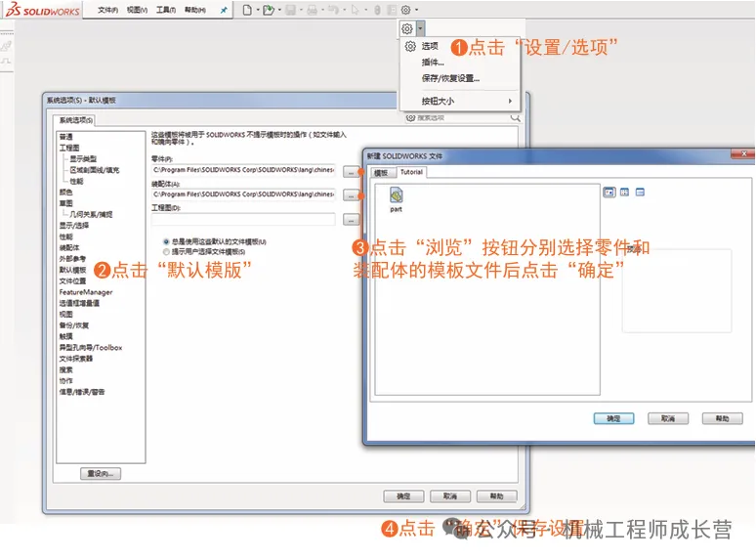The height and width of the screenshot is (559, 756).
Task: Open the 工具(T) menu
Action: coord(166,10)
